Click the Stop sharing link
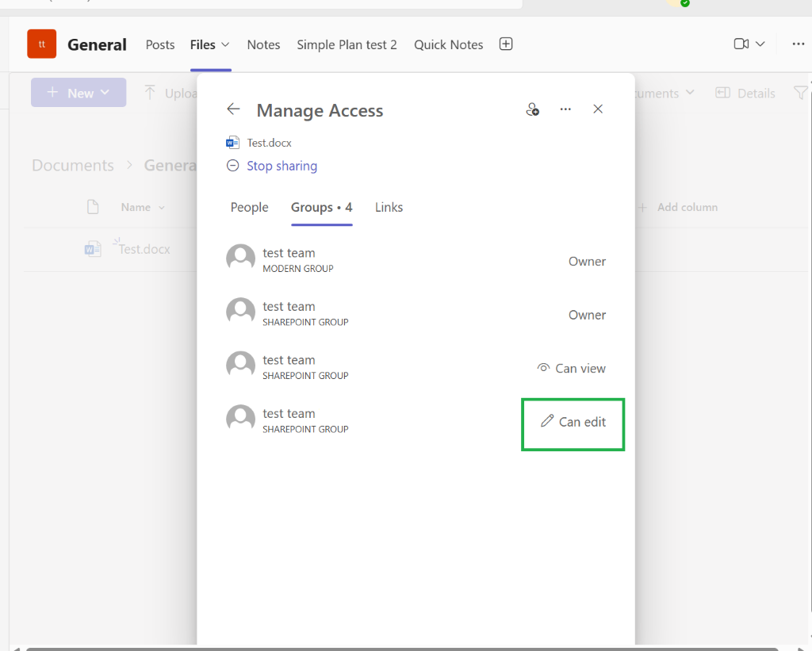Screen dimensions: 812x651 click(282, 166)
